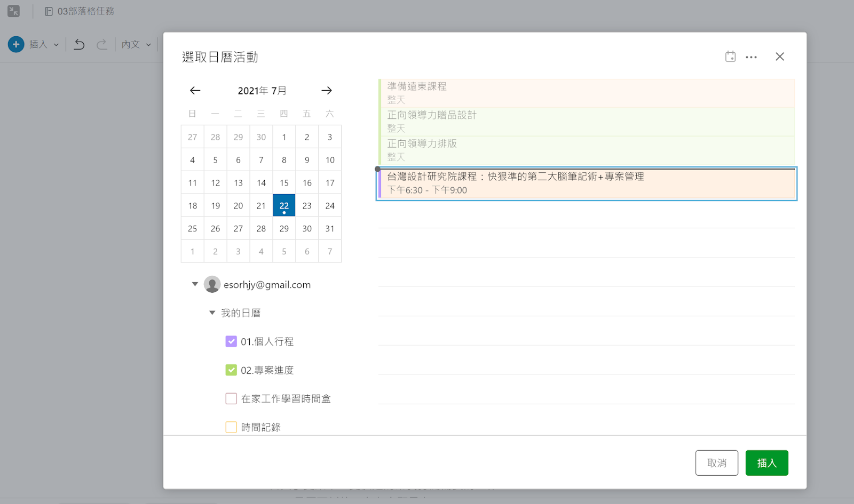854x504 pixels.
Task: Select July 25 in calendar
Action: [x=193, y=229]
